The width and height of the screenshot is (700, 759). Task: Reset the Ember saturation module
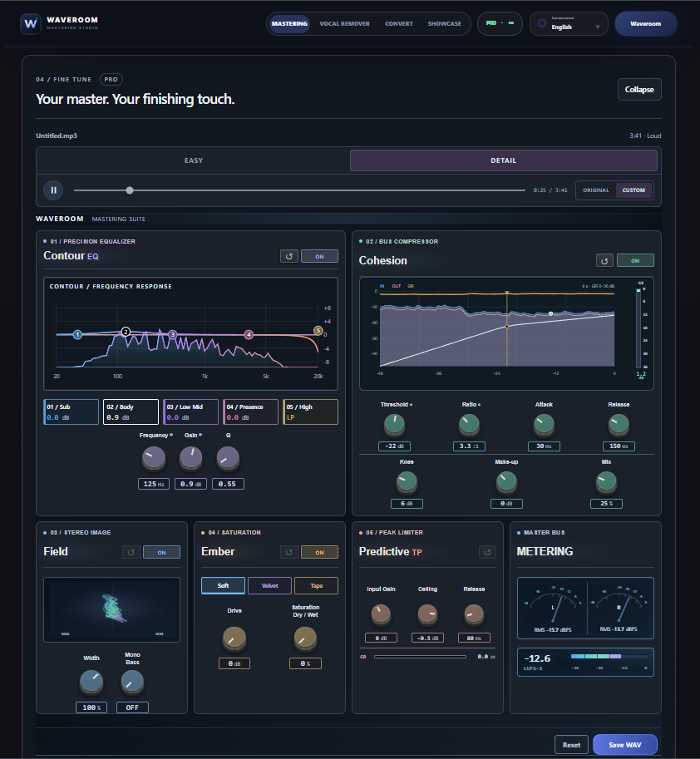[289, 552]
